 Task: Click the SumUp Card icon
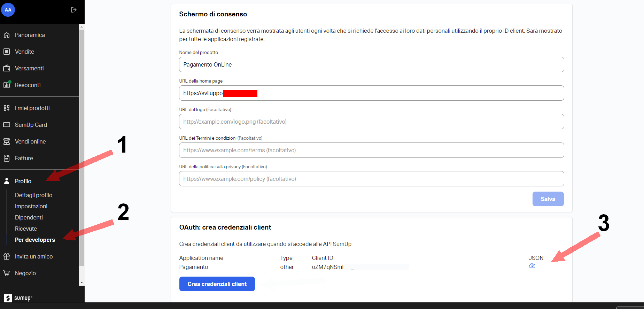[7, 125]
